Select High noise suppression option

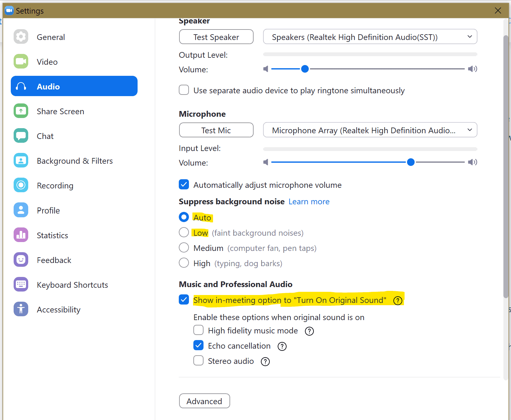184,263
